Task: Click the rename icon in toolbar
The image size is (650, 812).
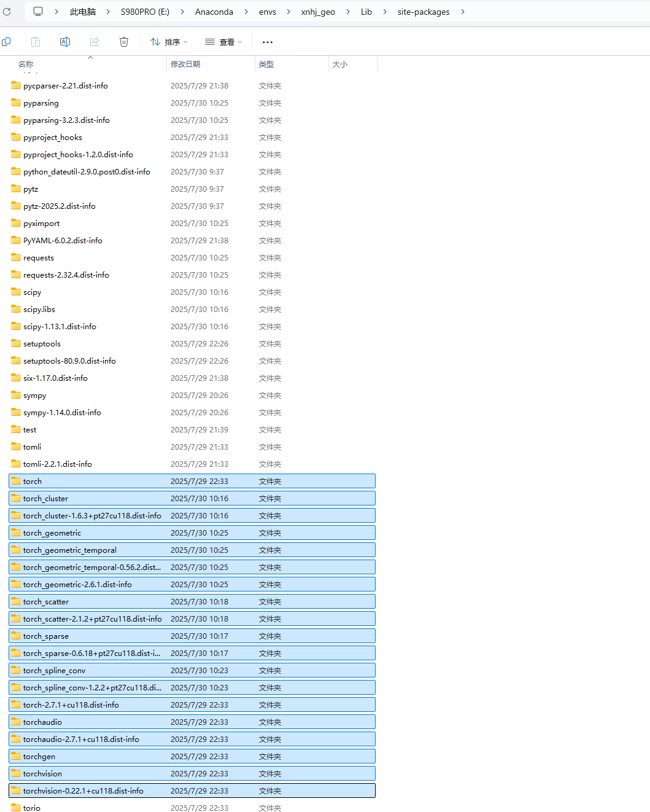Action: point(64,42)
